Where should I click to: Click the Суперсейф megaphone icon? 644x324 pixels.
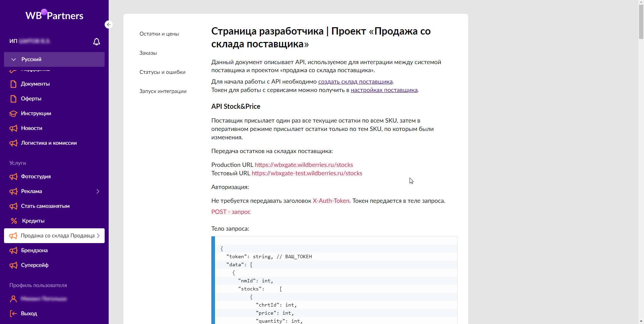point(13,265)
